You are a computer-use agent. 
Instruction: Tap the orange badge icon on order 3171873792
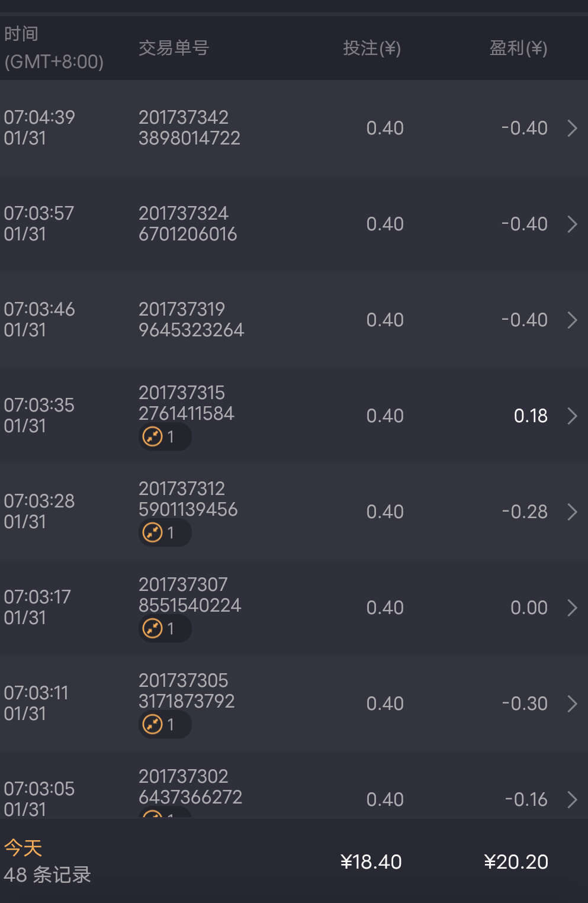[x=153, y=724]
